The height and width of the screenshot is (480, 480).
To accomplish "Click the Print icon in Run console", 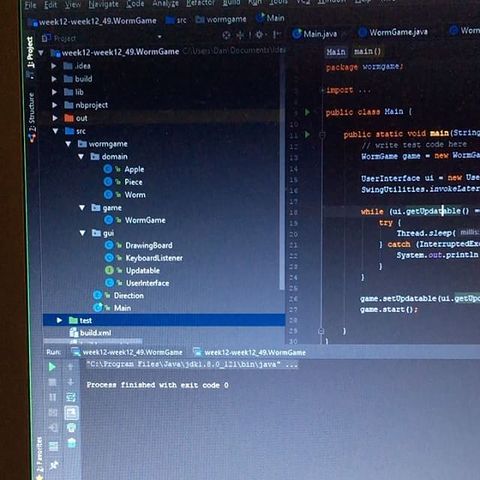I will click(x=72, y=427).
